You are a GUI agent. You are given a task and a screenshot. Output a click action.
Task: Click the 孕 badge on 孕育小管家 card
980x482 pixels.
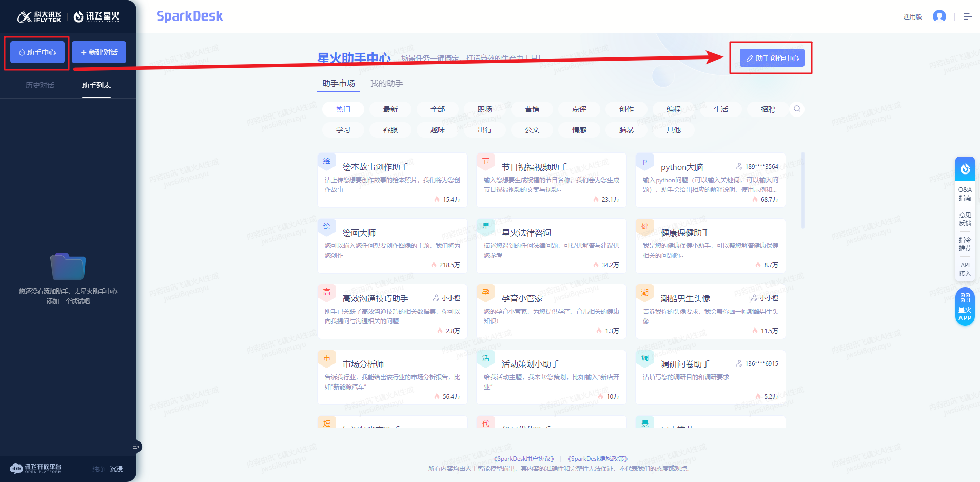486,293
